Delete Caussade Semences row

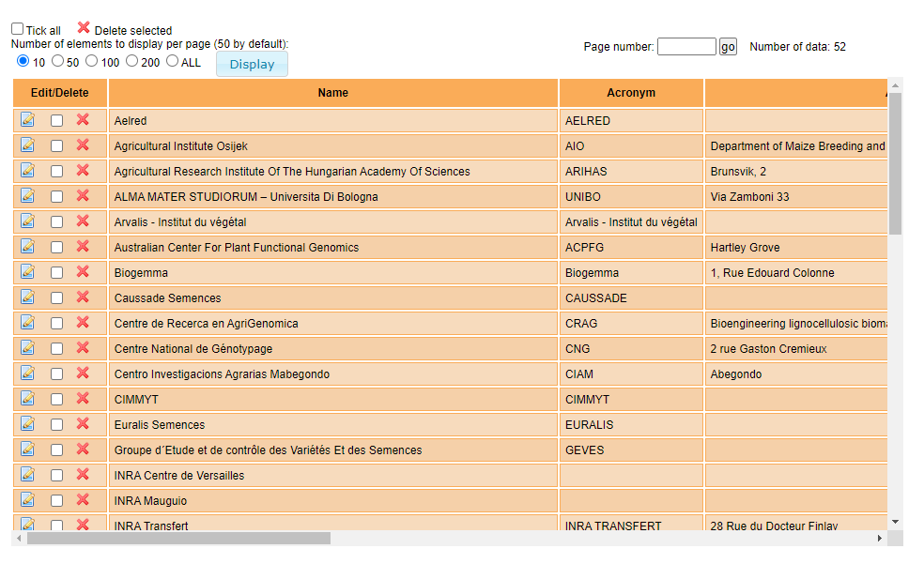point(83,297)
